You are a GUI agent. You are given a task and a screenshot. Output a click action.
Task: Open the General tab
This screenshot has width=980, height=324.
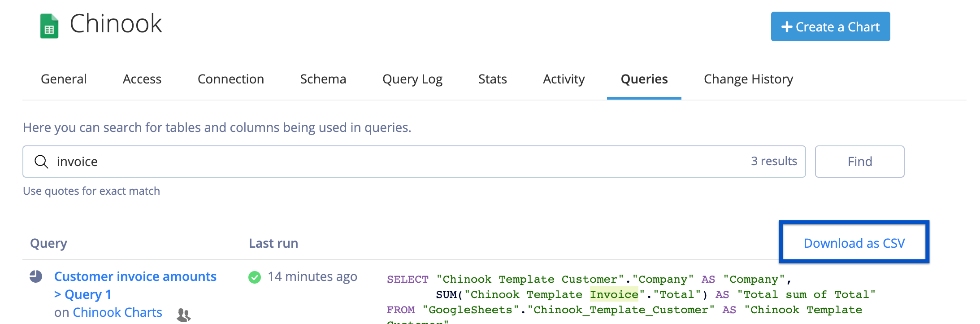[x=64, y=79]
